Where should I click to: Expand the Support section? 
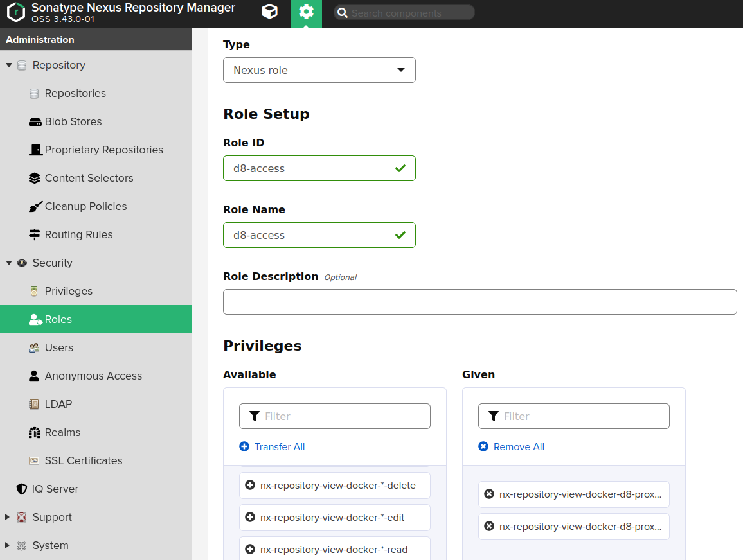7,517
